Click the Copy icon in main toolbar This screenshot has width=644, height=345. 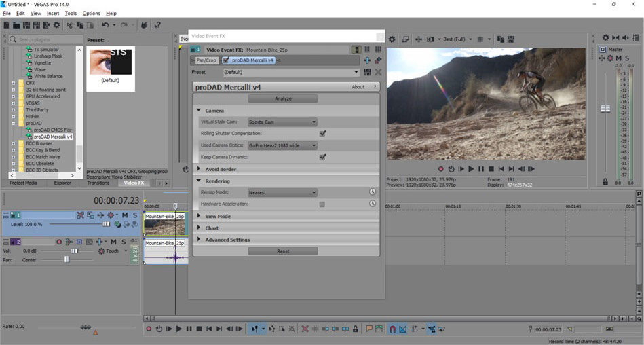(x=79, y=25)
